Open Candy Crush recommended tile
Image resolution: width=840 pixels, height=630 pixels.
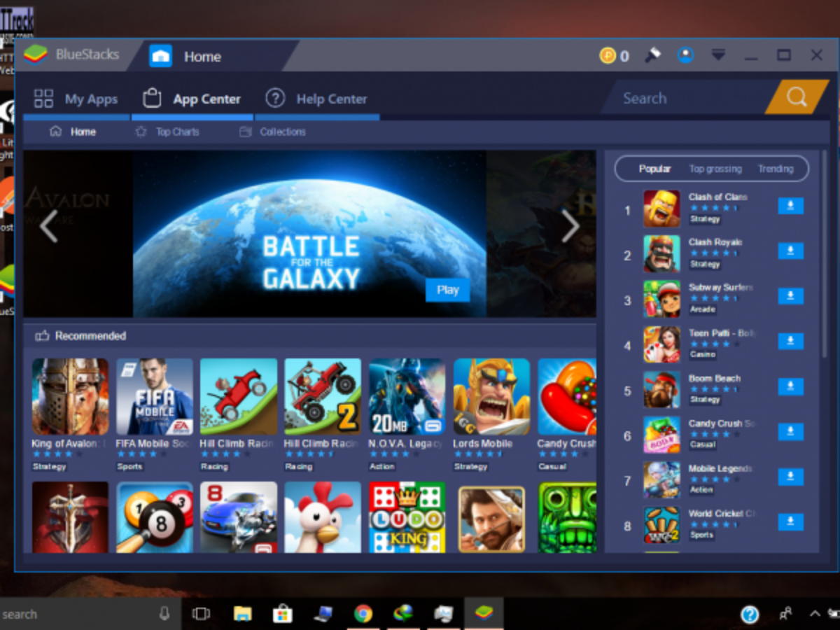point(567,397)
